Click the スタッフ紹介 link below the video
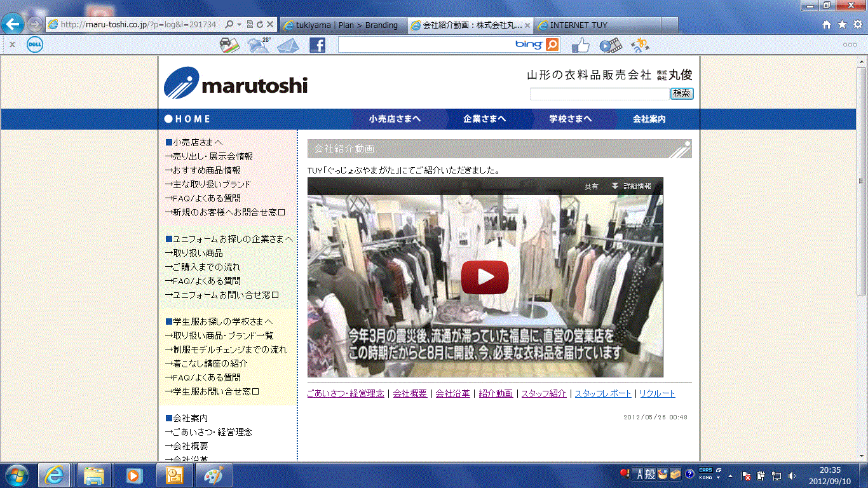868x488 pixels. pyautogui.click(x=543, y=393)
